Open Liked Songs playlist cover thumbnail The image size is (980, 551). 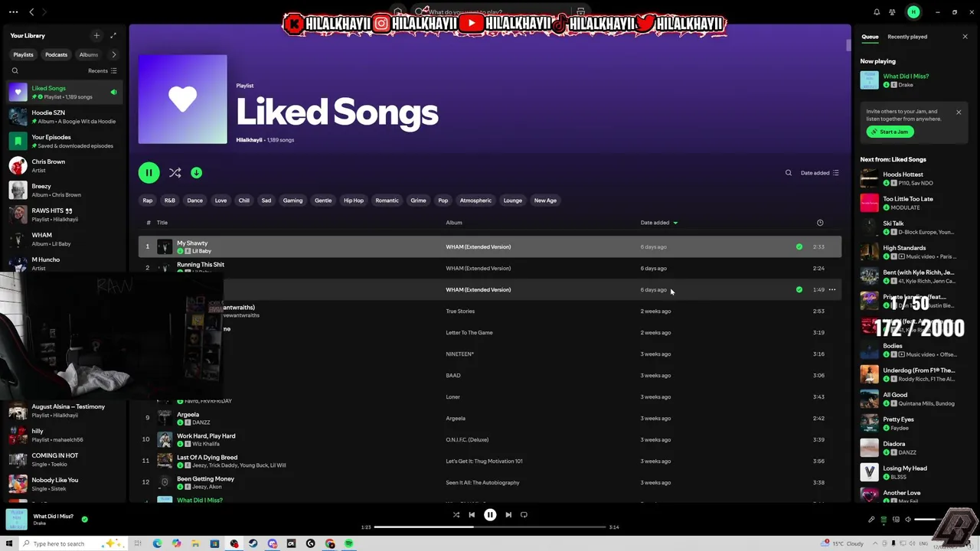pos(182,99)
